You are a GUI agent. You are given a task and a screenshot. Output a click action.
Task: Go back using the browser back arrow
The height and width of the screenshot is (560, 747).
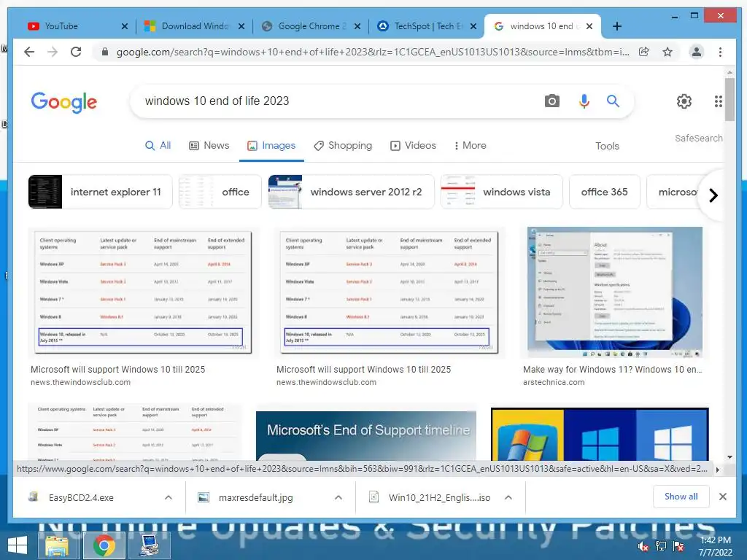click(29, 52)
